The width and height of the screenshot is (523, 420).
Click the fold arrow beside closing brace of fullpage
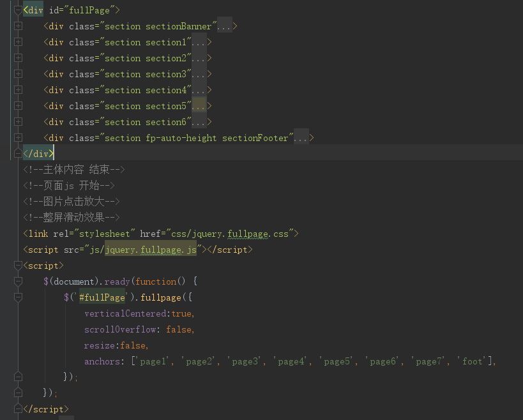(17, 377)
